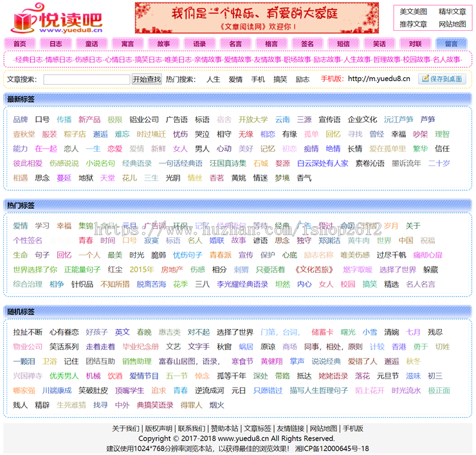Open the 郑渊洁 hot tag

coord(329,240)
